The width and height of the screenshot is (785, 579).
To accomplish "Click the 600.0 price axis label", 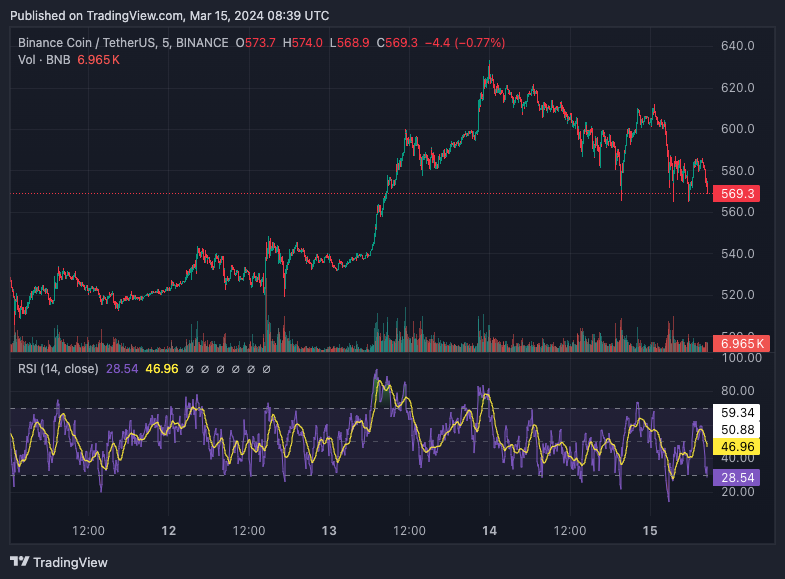I will 737,129.
